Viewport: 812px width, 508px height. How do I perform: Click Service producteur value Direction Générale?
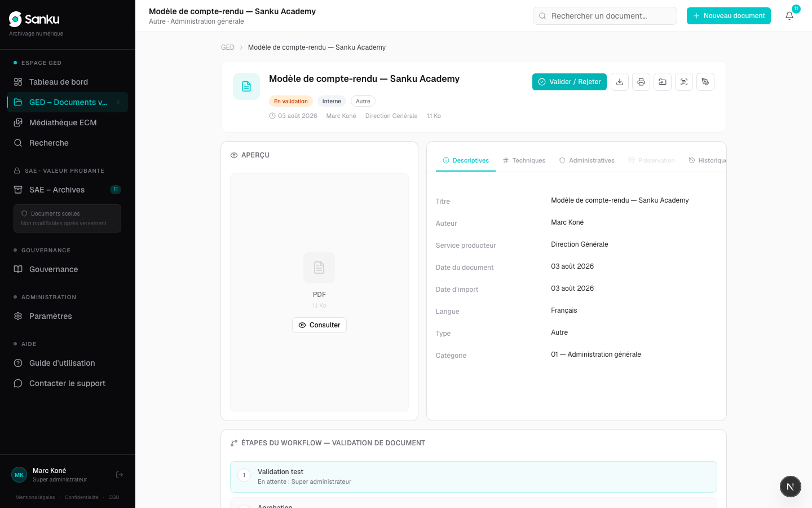(580, 244)
